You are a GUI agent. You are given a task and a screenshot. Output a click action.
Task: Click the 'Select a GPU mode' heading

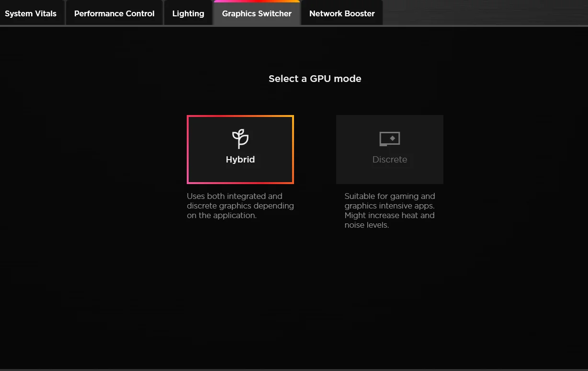tap(315, 79)
